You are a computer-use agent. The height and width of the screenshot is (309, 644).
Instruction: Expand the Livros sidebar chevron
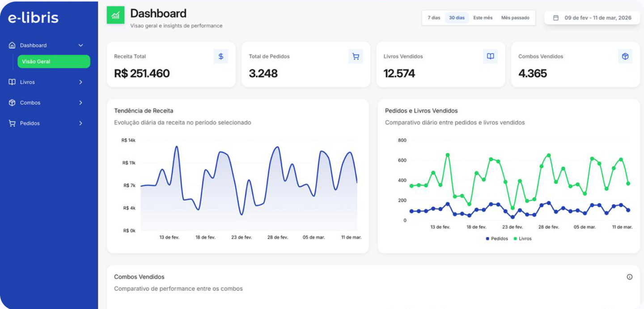pyautogui.click(x=81, y=82)
